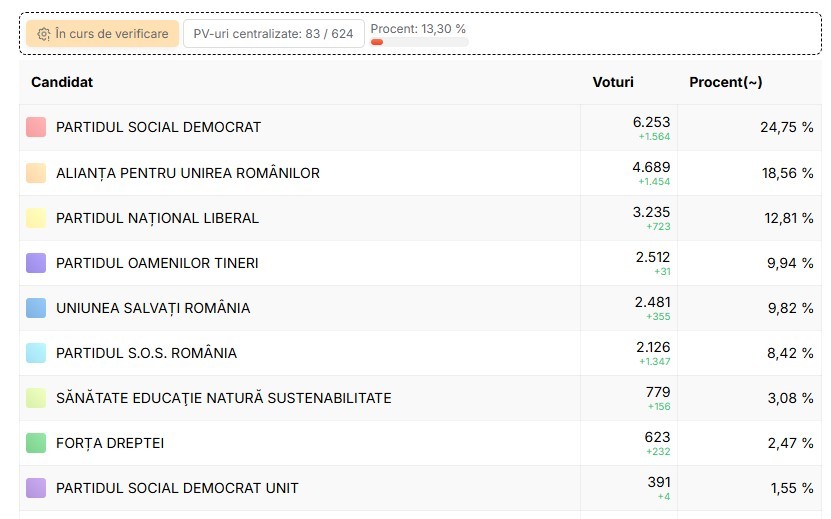Click the red swatch of Partidul Social Democrat
831x519 pixels.
coord(36,127)
